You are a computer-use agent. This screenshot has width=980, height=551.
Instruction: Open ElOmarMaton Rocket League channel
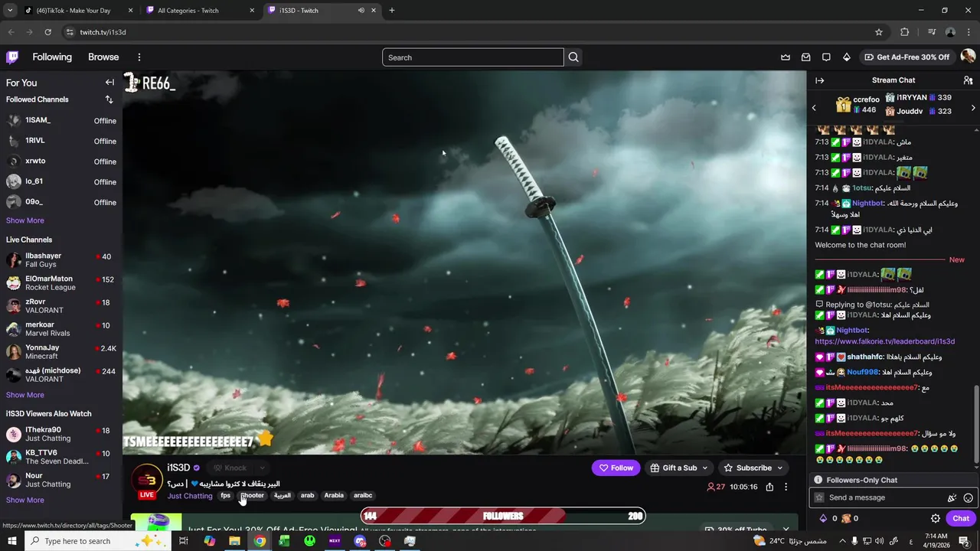click(61, 283)
